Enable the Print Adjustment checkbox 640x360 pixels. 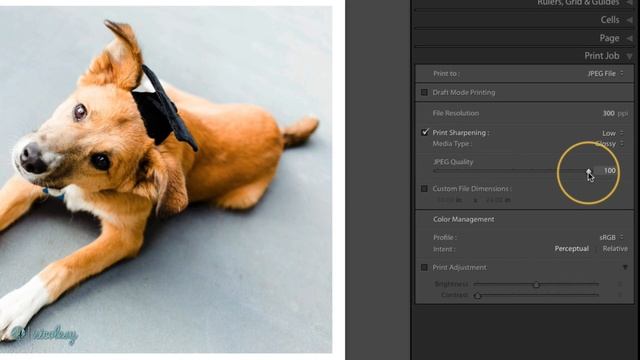point(424,267)
